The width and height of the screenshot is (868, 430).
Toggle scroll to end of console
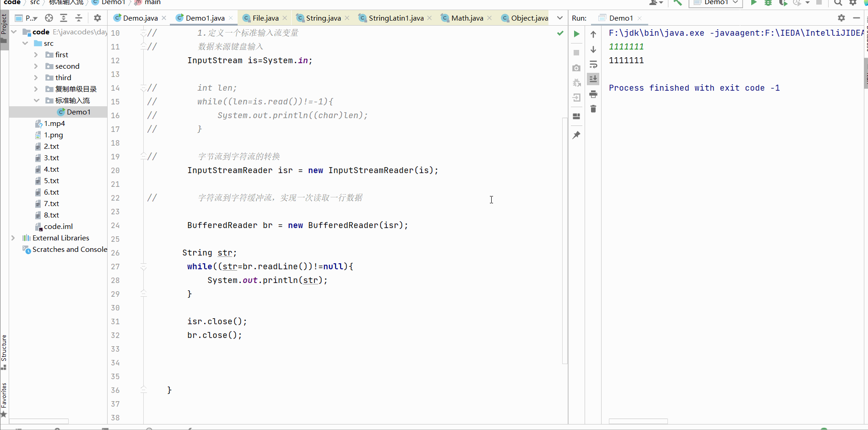(x=593, y=79)
